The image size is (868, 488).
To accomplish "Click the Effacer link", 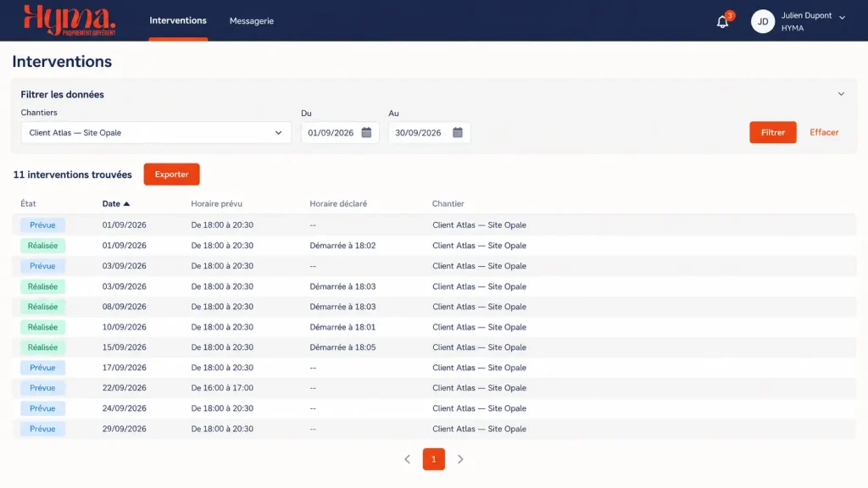I will point(824,132).
